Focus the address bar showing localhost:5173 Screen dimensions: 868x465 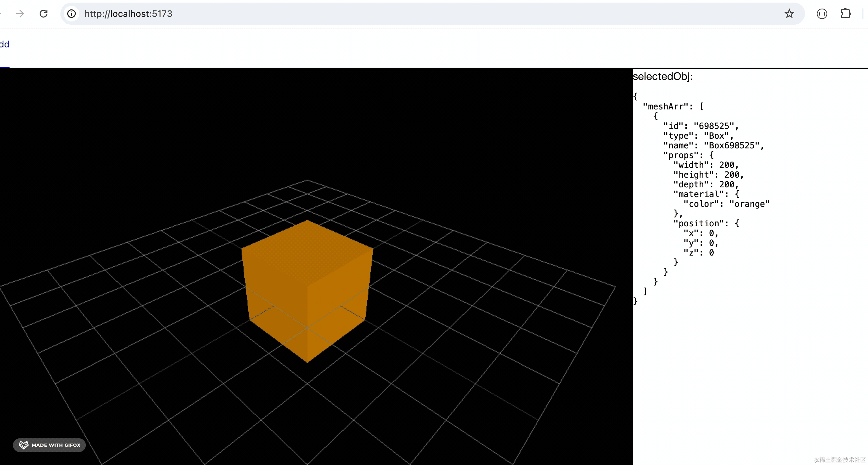click(432, 13)
